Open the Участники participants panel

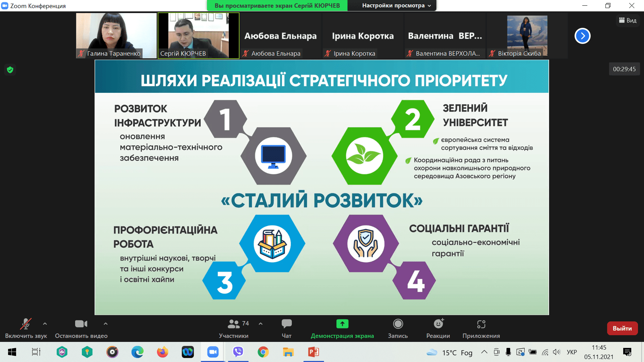point(234,328)
